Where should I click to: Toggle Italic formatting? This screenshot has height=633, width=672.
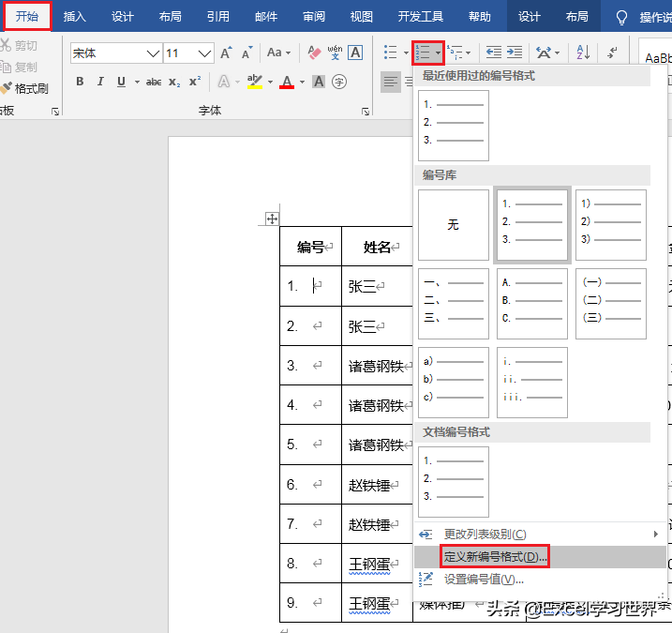tap(100, 81)
